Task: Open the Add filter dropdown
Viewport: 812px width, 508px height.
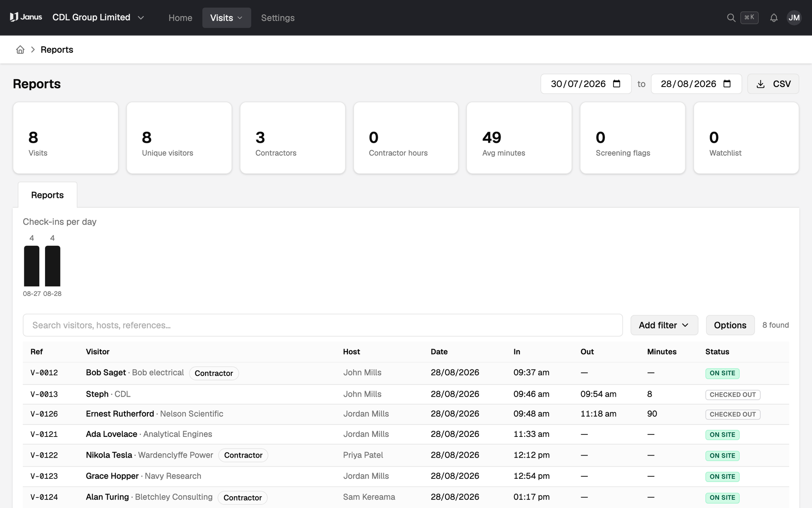Action: coord(664,325)
